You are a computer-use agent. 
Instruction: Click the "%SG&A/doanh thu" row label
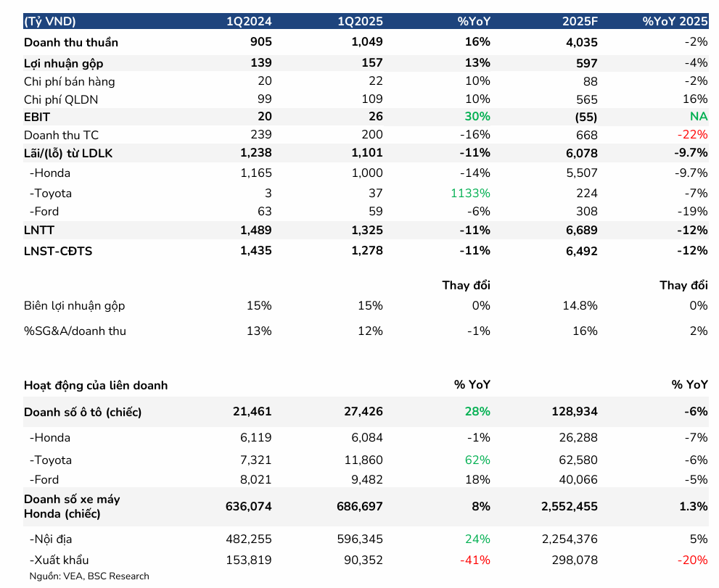click(75, 331)
